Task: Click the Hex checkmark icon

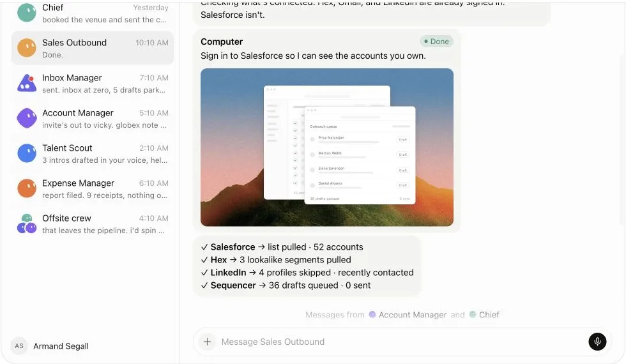Action: click(x=204, y=260)
